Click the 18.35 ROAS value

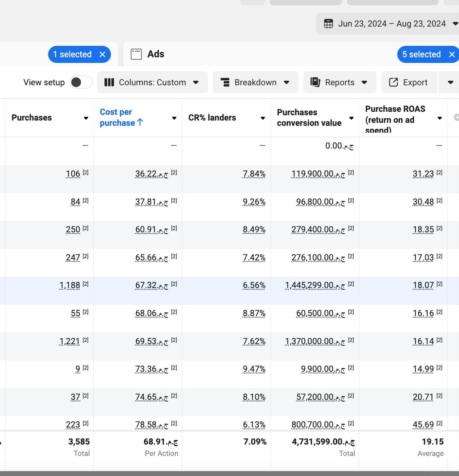(423, 230)
